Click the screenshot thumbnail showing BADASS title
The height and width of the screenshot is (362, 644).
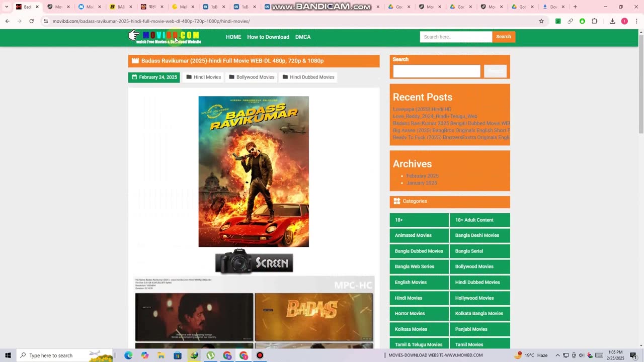pyautogui.click(x=314, y=317)
